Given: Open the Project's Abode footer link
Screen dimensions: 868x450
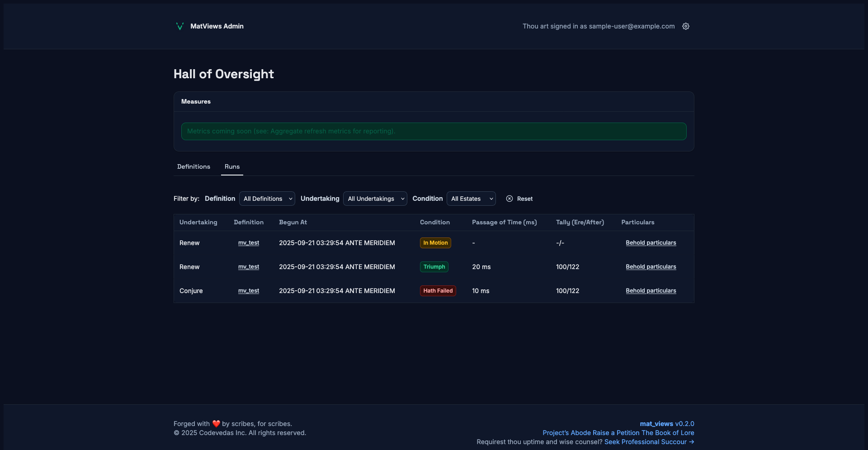Looking at the screenshot, I should point(566,433).
